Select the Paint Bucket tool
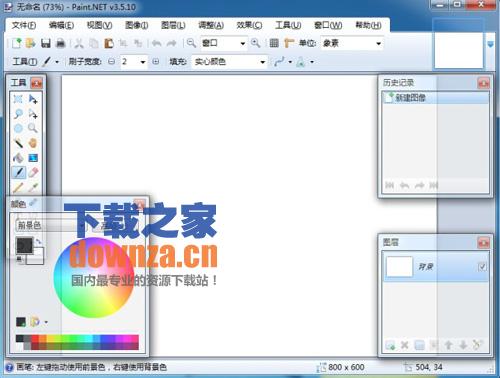This screenshot has height=378, width=500. click(x=18, y=158)
